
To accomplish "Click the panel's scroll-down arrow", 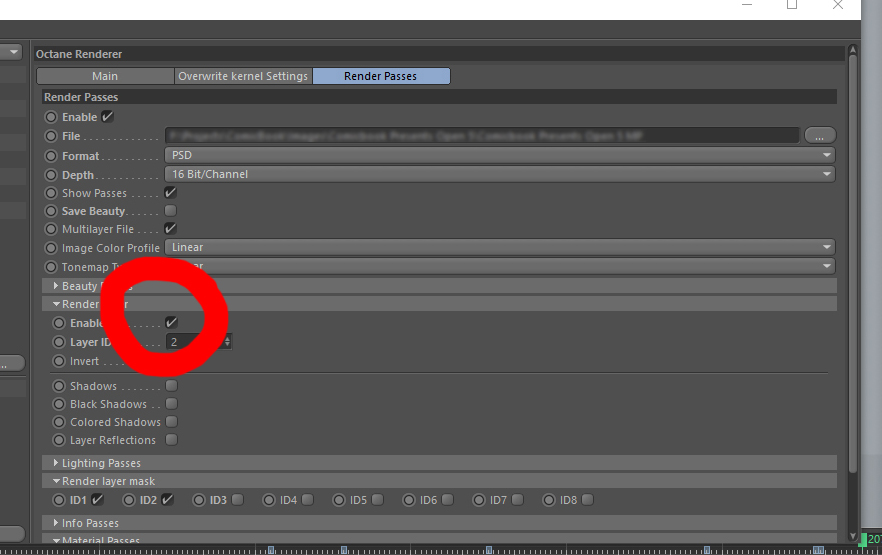I will tap(853, 536).
